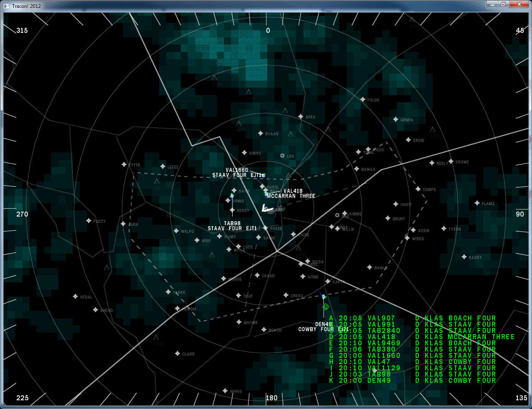
Task: Click the KADDY waypoint fix symbol
Action: tap(464, 257)
